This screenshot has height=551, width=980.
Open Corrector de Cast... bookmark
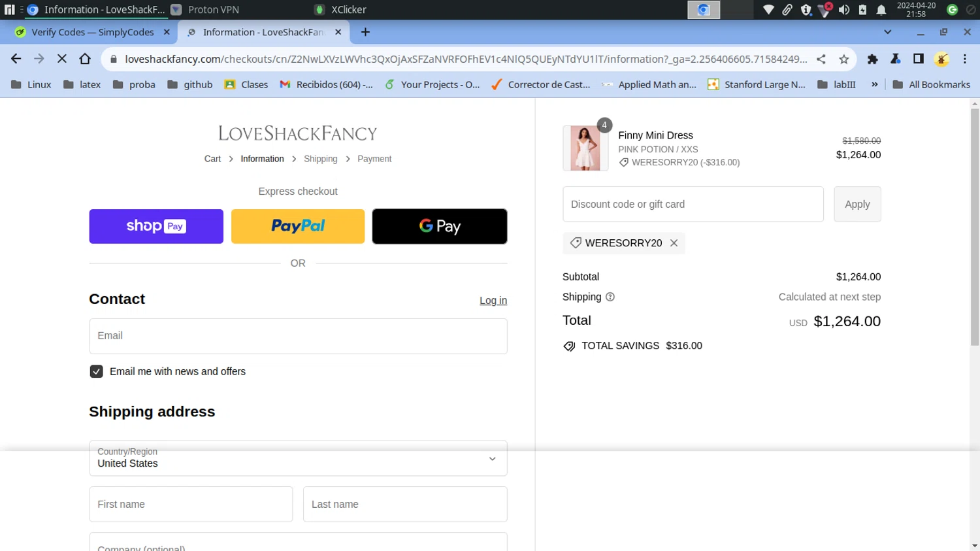[x=540, y=84]
